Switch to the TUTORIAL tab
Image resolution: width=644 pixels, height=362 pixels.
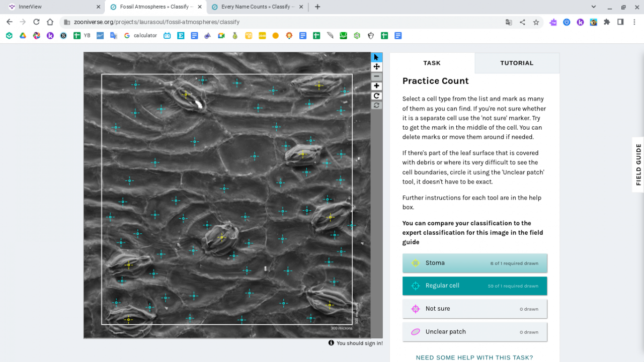click(x=517, y=63)
